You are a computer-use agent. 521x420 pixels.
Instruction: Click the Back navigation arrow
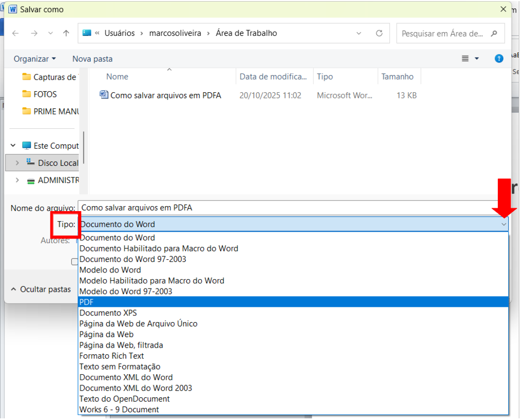[15, 33]
